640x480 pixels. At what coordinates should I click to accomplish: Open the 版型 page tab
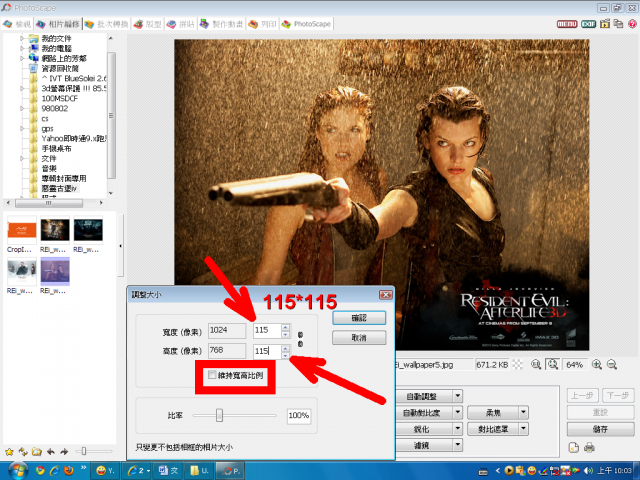coord(148,24)
